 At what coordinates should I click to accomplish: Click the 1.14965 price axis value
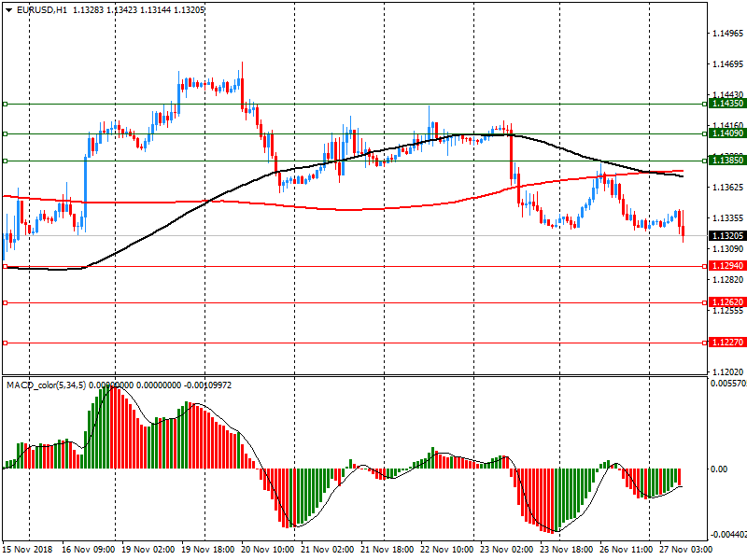(x=728, y=34)
